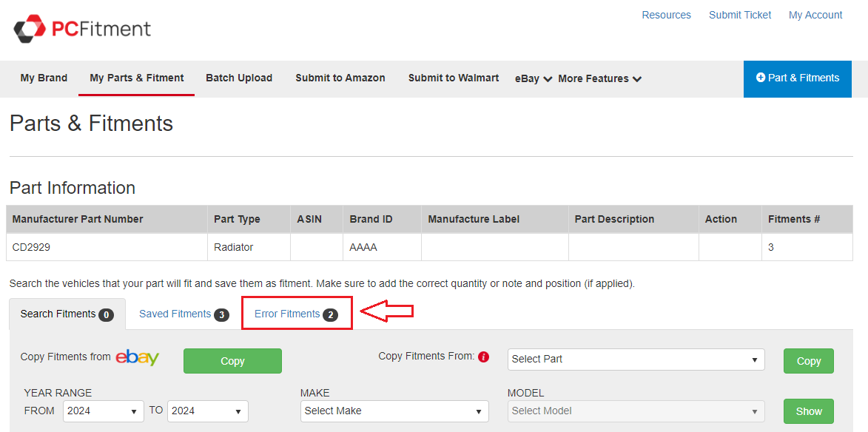868x432 pixels.
Task: Go to Batch Upload page
Action: [239, 78]
